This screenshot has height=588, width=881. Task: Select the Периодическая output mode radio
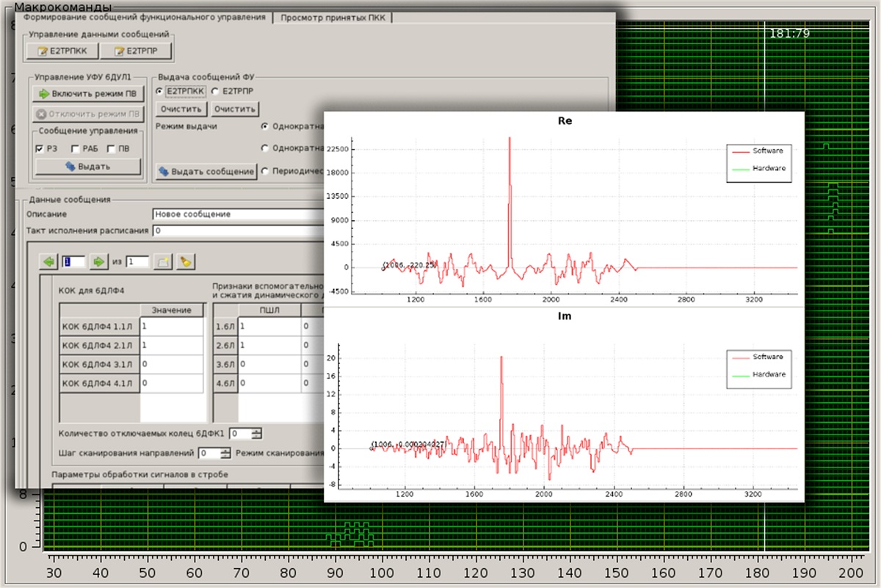point(265,170)
